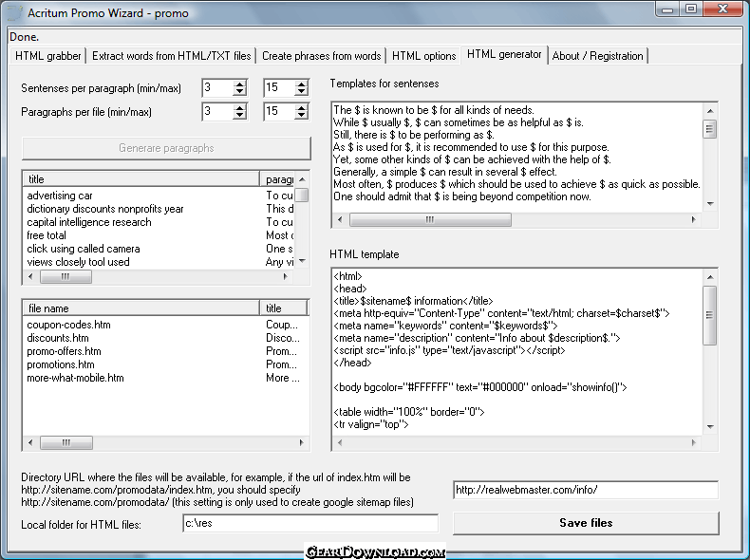
Task: Click up arrow of sentence templates scrollbar
Action: pyautogui.click(x=710, y=111)
